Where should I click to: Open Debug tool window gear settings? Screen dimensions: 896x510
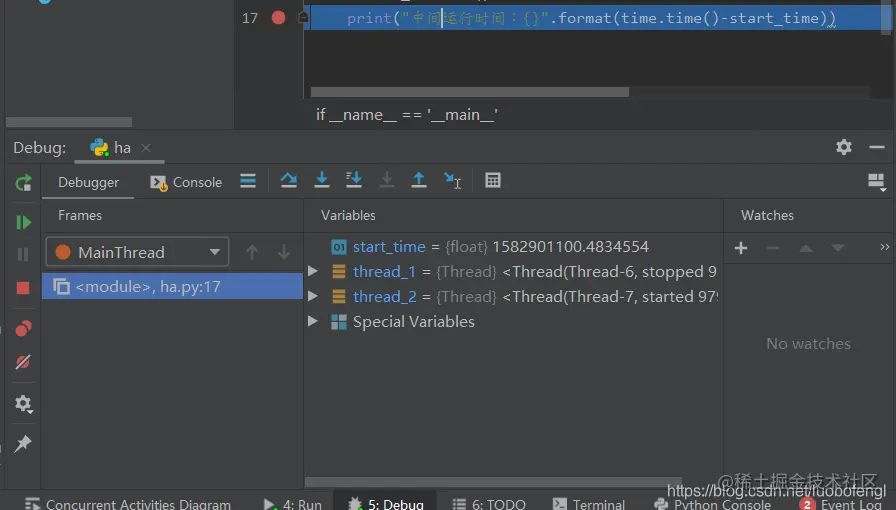click(844, 148)
